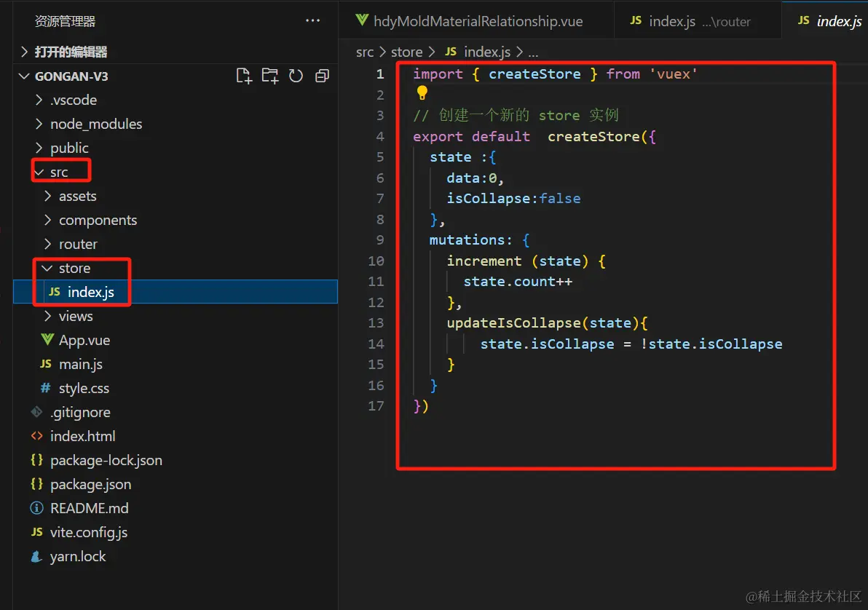The width and height of the screenshot is (868, 610).
Task: Open package.json in the file tree
Action: 175,484
